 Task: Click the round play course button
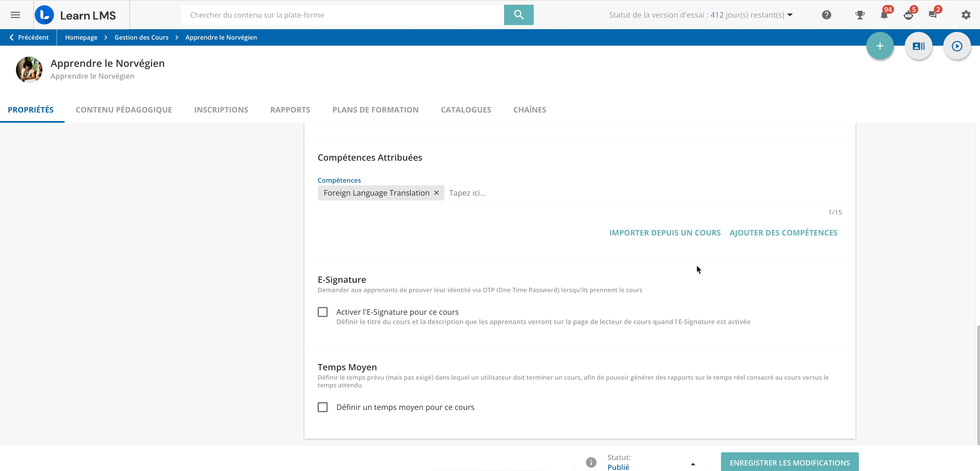[957, 46]
